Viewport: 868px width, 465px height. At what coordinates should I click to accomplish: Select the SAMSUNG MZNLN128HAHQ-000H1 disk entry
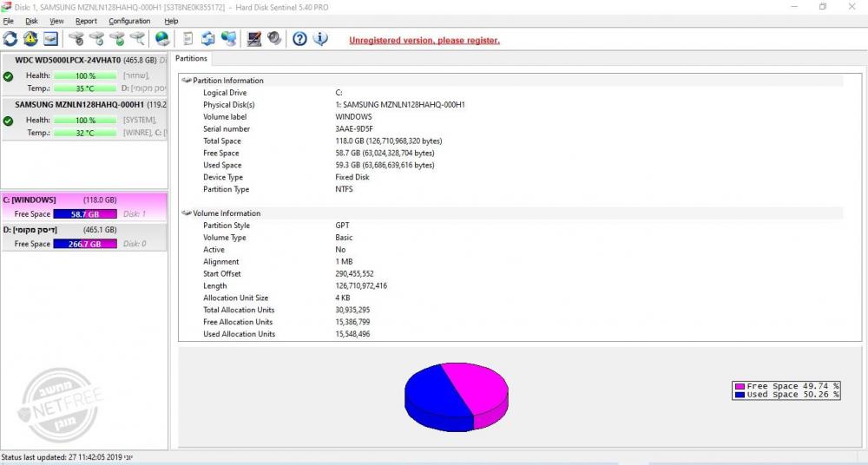click(x=84, y=119)
